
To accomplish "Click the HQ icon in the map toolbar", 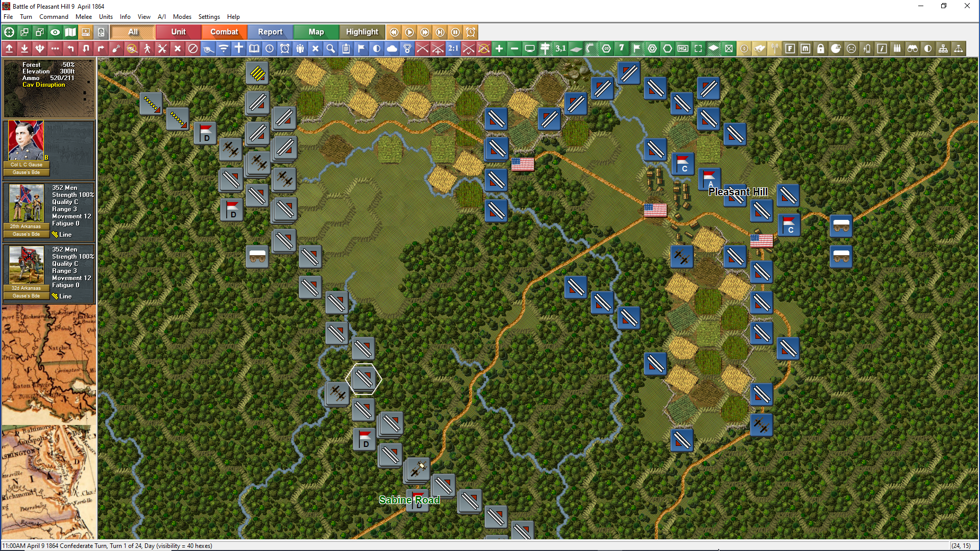I will click(x=683, y=48).
